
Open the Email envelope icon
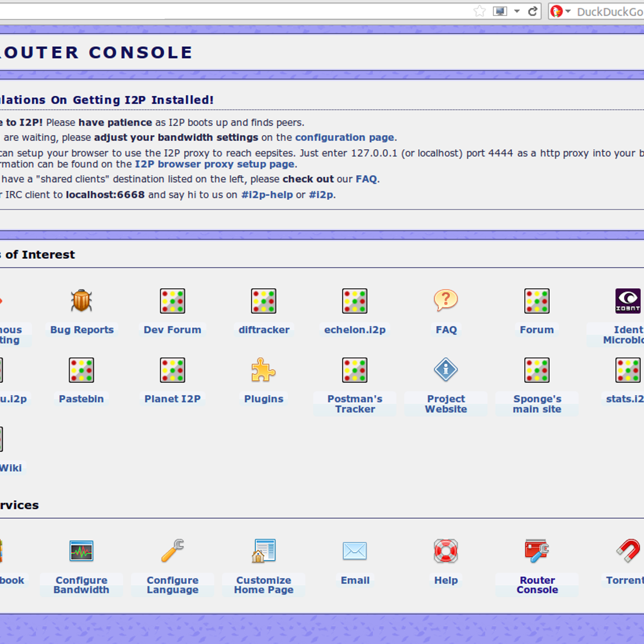pos(355,551)
